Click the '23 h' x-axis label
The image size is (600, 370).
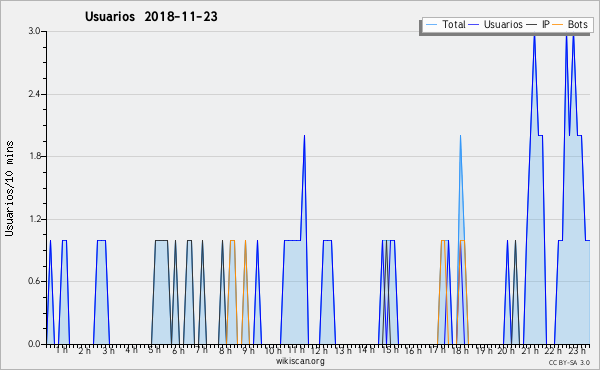(x=577, y=350)
